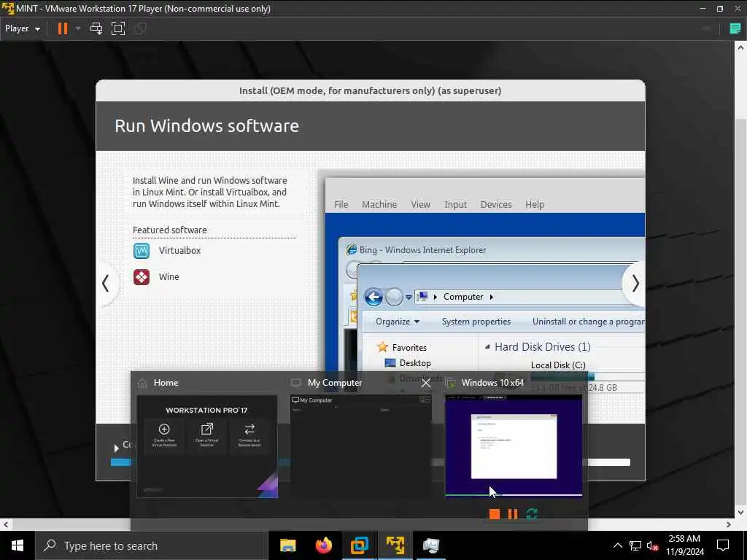This screenshot has width=747, height=560.
Task: Open File Explorer from taskbar
Action: 287,545
